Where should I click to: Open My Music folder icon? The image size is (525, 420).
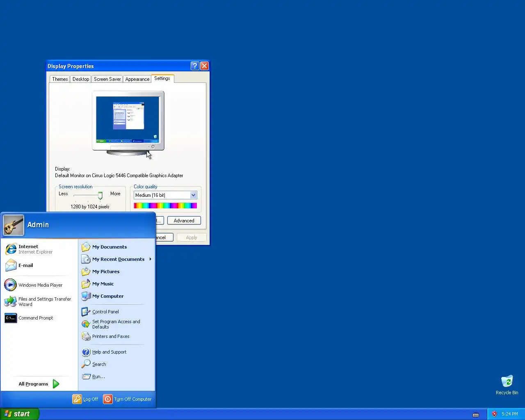point(86,284)
